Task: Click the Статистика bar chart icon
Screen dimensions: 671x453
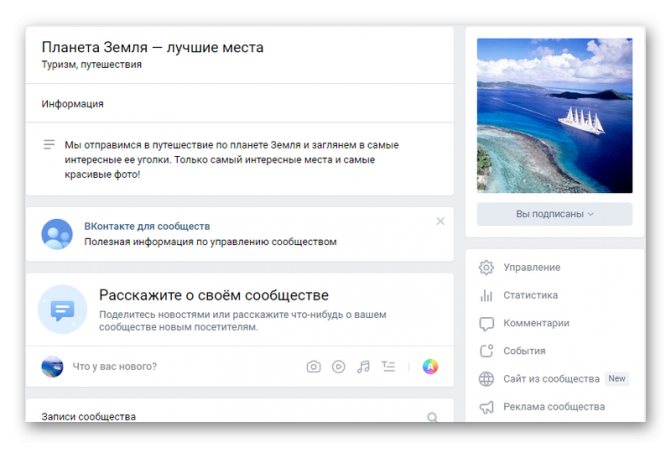Action: 487,296
